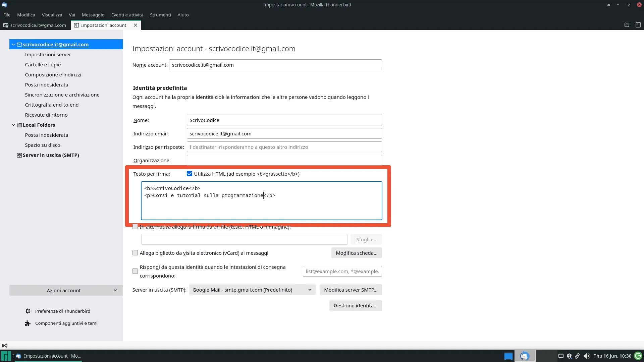
Task: Select Server in uscita (SMTP) in the sidebar
Action: pyautogui.click(x=51, y=155)
